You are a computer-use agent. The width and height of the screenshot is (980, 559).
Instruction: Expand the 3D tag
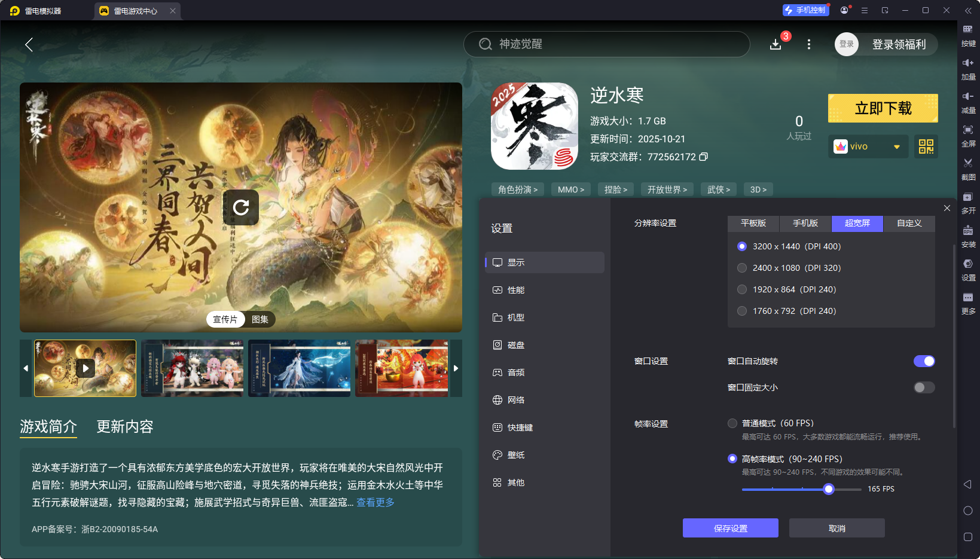758,190
